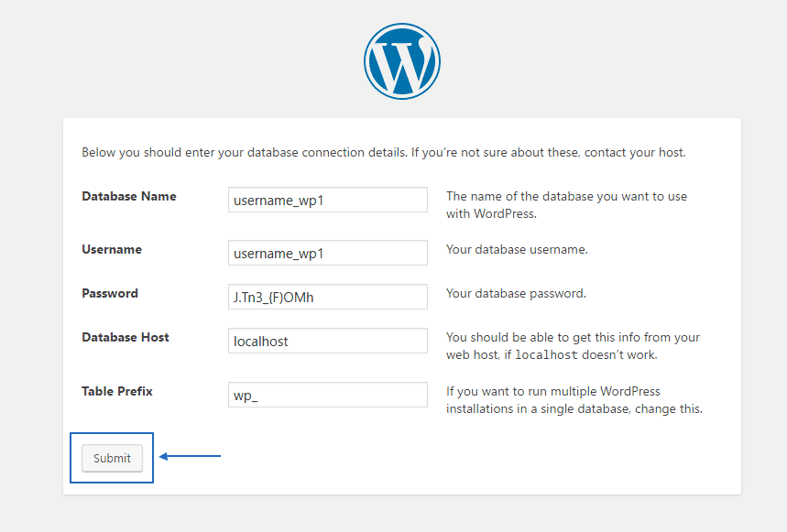Focus the Database Name input field
The width and height of the screenshot is (787, 532).
(327, 200)
